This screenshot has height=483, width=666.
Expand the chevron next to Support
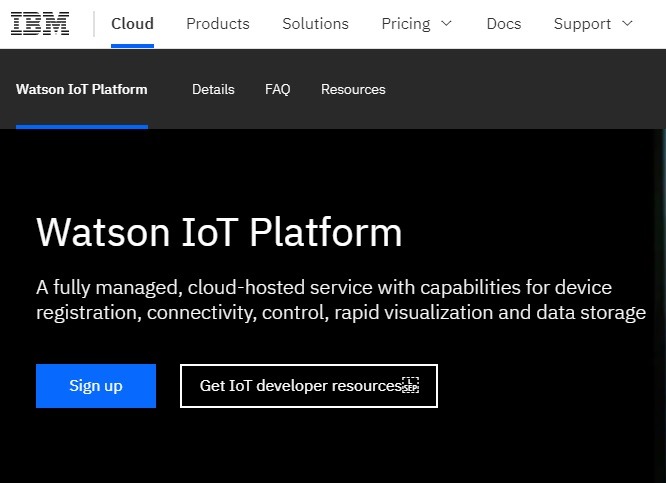click(x=627, y=23)
